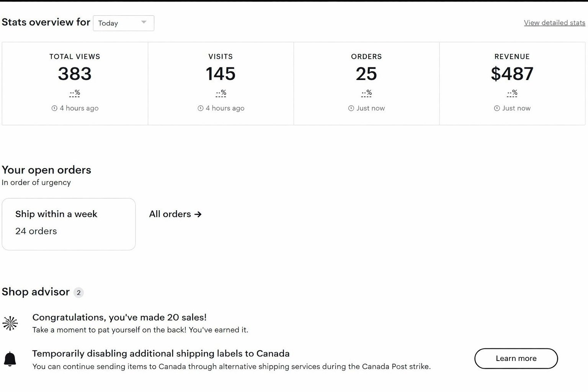The image size is (588, 392).
Task: Click the clock icon under Visits
Action: click(x=200, y=108)
